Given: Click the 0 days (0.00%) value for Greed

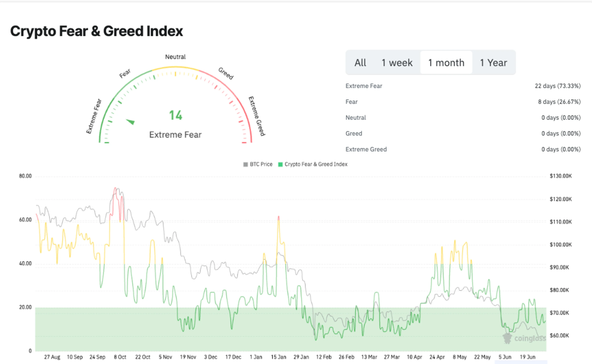Looking at the screenshot, I should (x=561, y=134).
